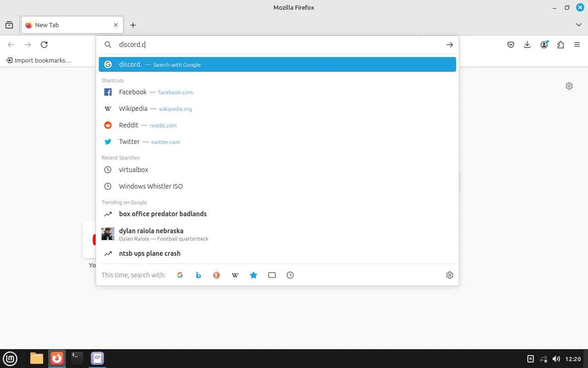Open the Firefox account icon
The height and width of the screenshot is (368, 588).
544,45
